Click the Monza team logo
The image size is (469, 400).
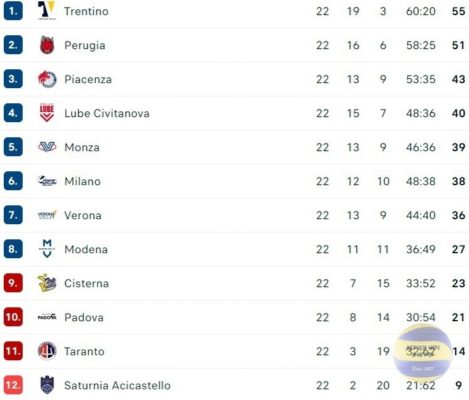pos(47,147)
